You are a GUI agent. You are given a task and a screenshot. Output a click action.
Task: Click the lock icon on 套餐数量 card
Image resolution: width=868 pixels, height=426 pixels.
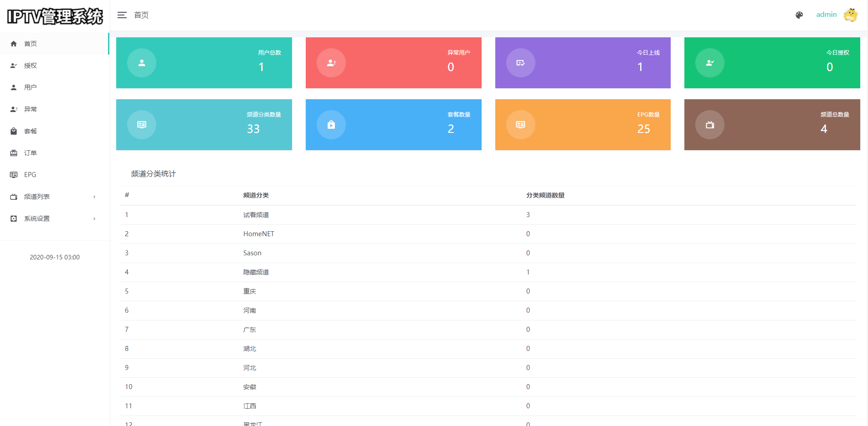(x=331, y=124)
